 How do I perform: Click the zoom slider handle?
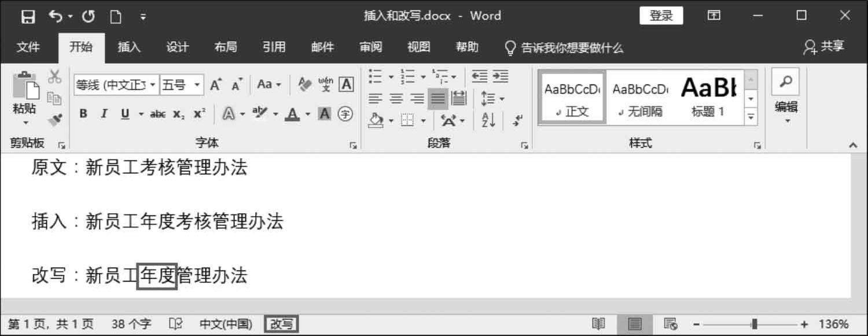point(755,324)
